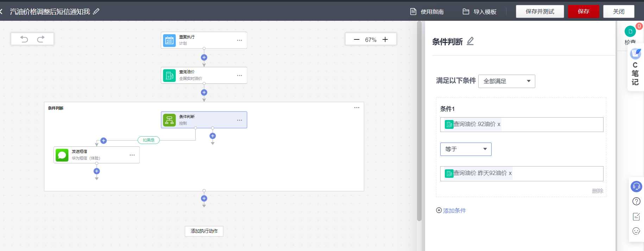
Task: Open the 检查 check icon with badge
Action: pyautogui.click(x=630, y=31)
